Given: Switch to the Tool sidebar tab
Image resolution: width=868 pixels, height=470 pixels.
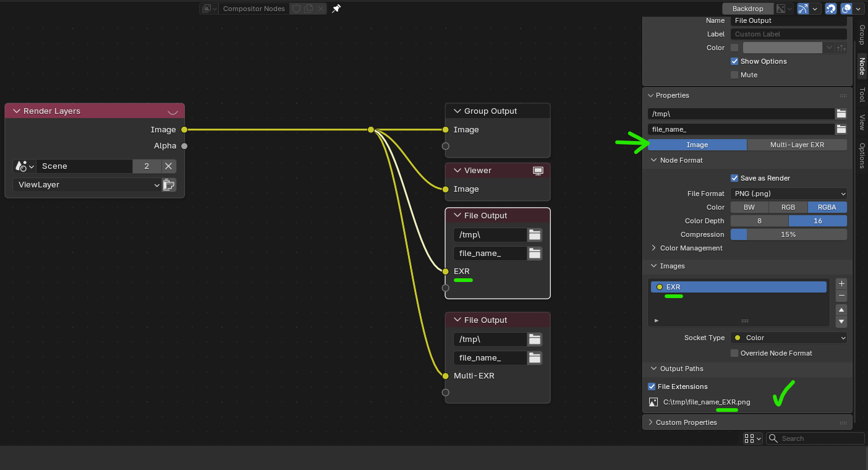Looking at the screenshot, I should [861, 95].
